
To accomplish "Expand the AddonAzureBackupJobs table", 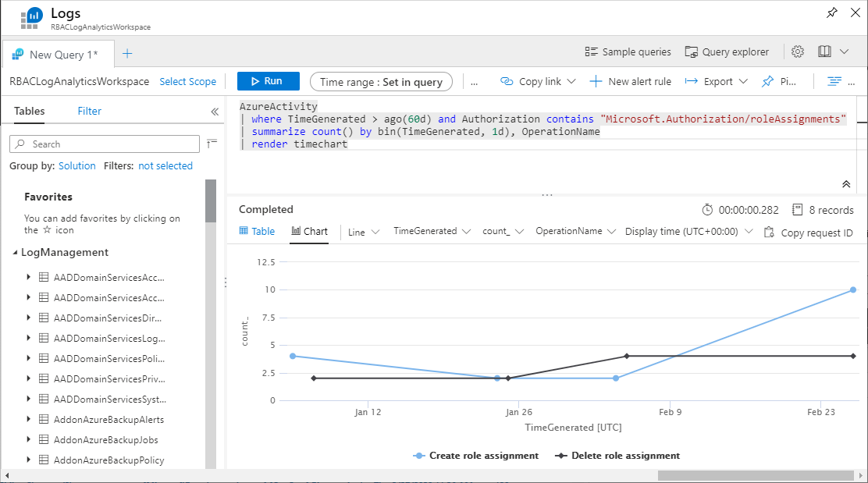I will 29,439.
